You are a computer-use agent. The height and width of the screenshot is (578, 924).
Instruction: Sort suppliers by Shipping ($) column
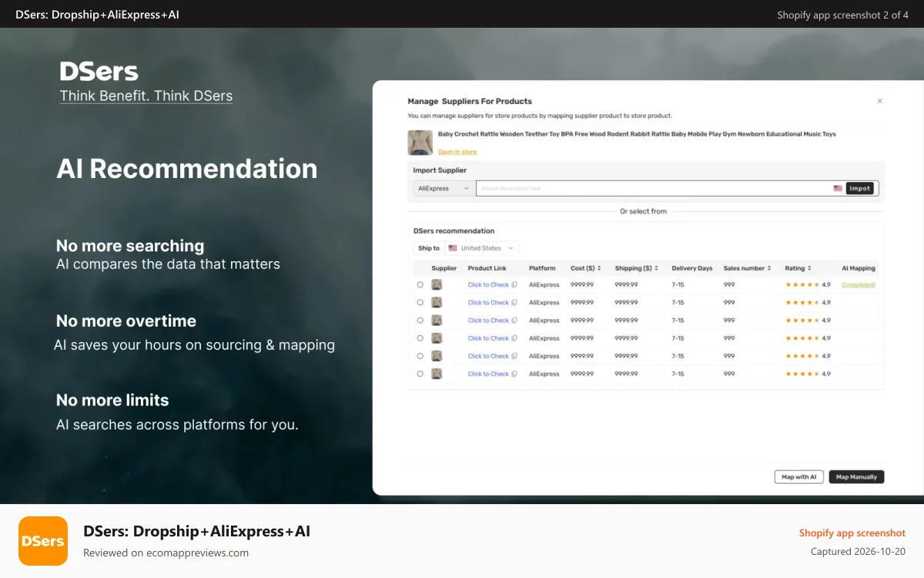tap(656, 268)
